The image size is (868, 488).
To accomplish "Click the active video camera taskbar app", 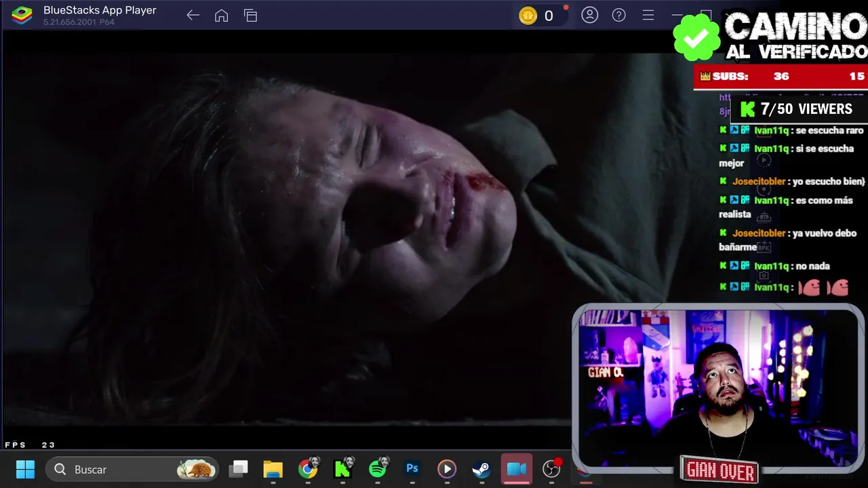I will pos(517,469).
